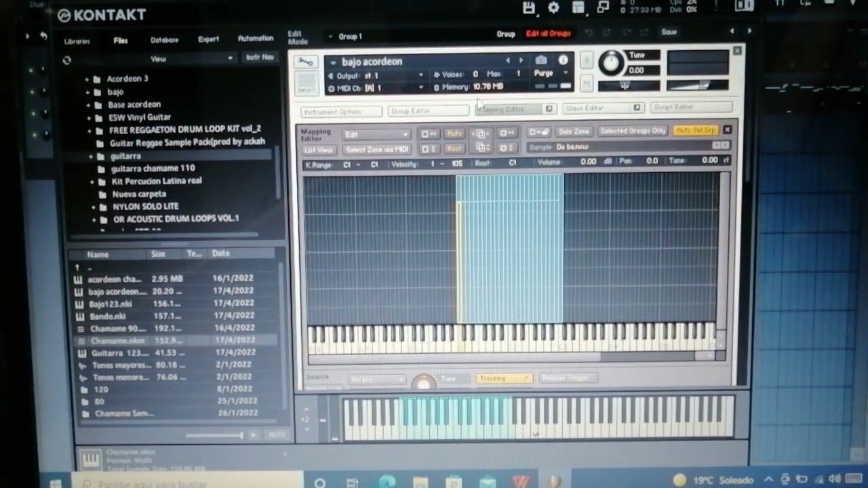Toggle workspace layout panels icon in Kontakt header
Image resolution: width=868 pixels, height=488 pixels.
pyautogui.click(x=578, y=8)
